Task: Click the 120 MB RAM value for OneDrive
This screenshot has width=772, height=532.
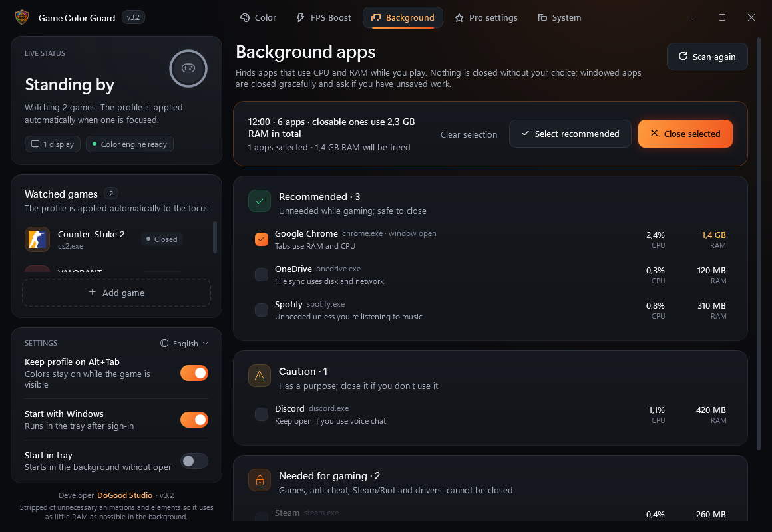Action: pos(711,271)
